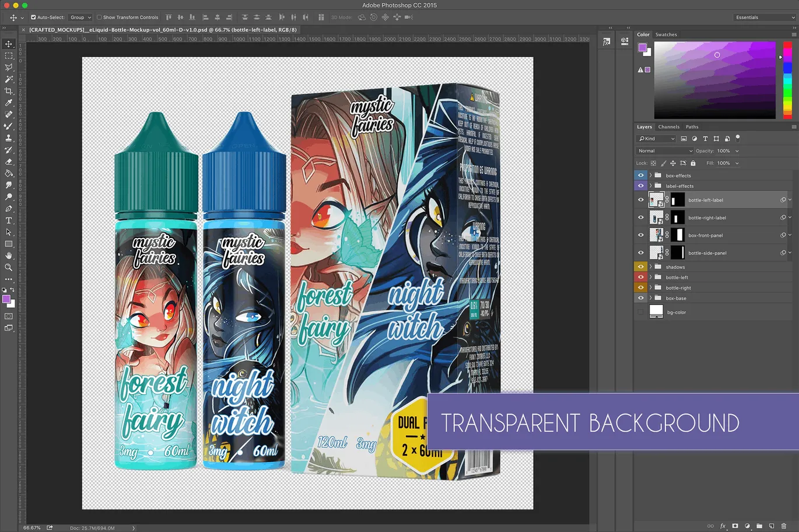Open the filter for type layers icon
The height and width of the screenshot is (532, 799).
click(706, 139)
